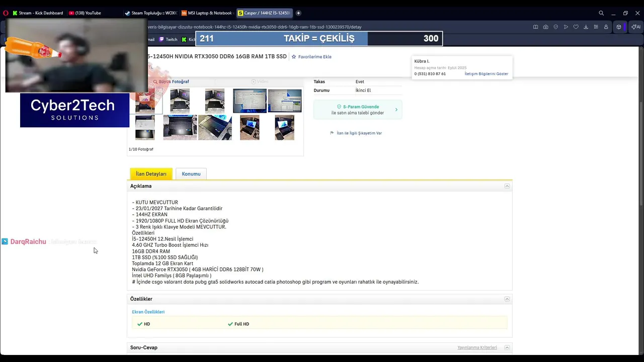644x362 pixels.
Task: Open the Konum tab
Action: point(191,174)
